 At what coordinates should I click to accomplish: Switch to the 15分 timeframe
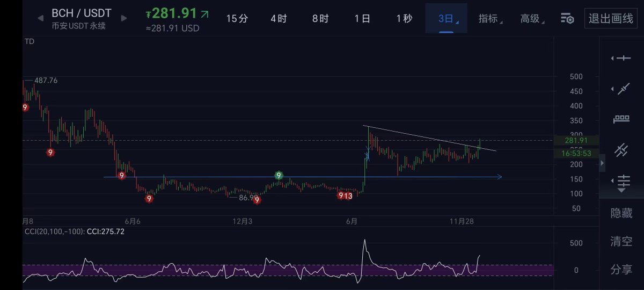[237, 19]
